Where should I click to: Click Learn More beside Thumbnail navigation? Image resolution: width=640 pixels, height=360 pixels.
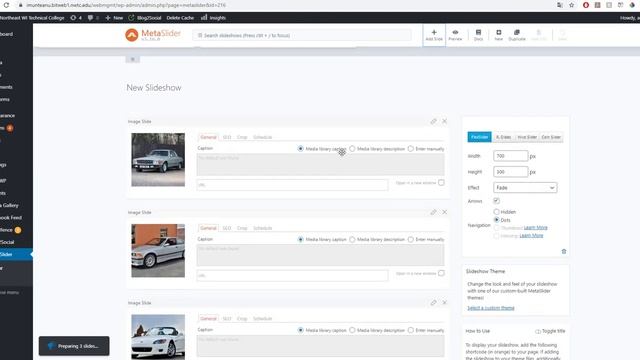pos(536,228)
